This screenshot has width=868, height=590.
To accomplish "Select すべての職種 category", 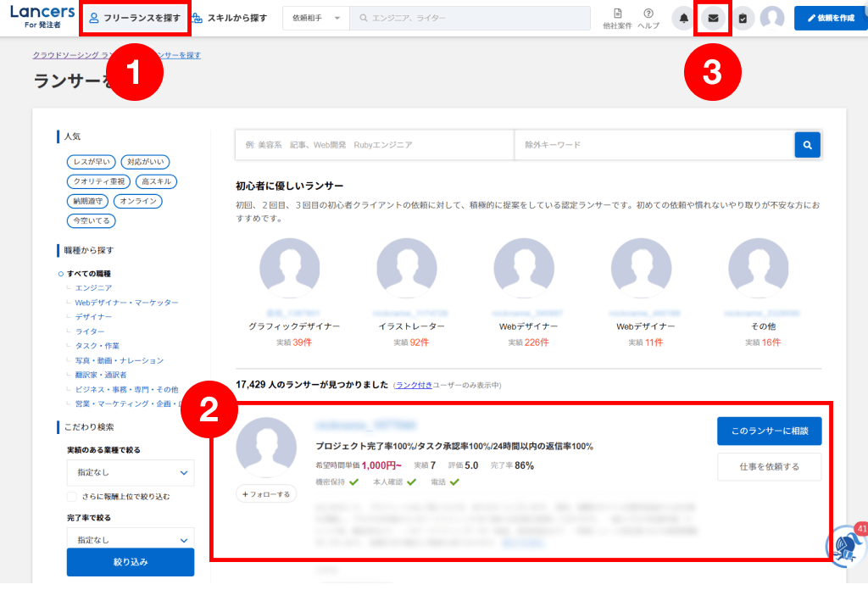I will pyautogui.click(x=88, y=274).
